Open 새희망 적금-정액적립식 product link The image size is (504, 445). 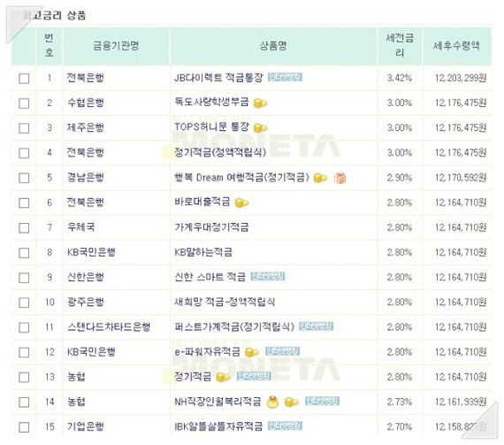point(225,302)
